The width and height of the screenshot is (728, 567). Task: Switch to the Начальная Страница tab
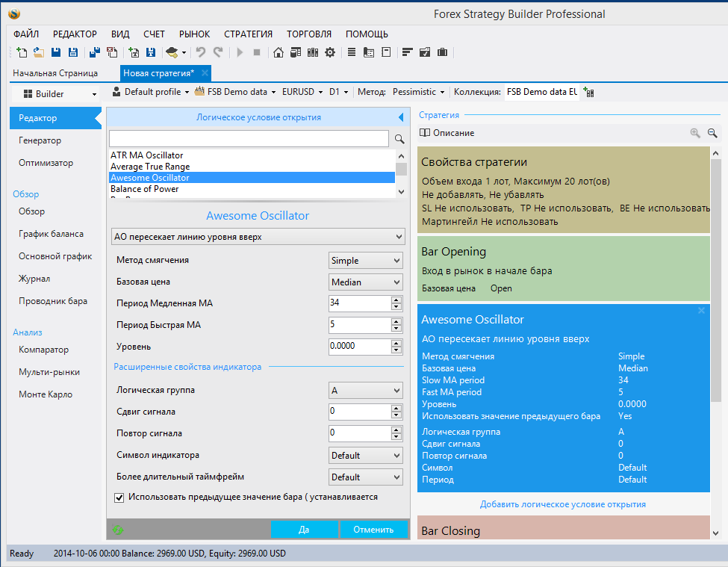point(55,73)
